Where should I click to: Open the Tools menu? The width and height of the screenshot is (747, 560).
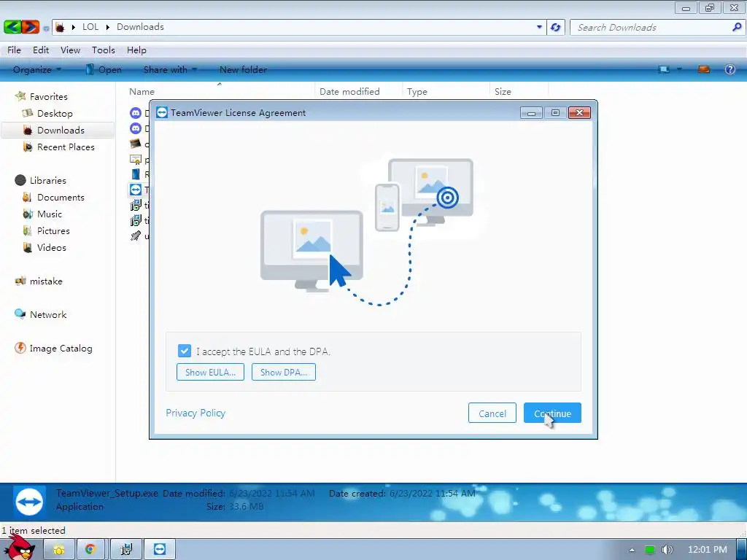pos(104,50)
